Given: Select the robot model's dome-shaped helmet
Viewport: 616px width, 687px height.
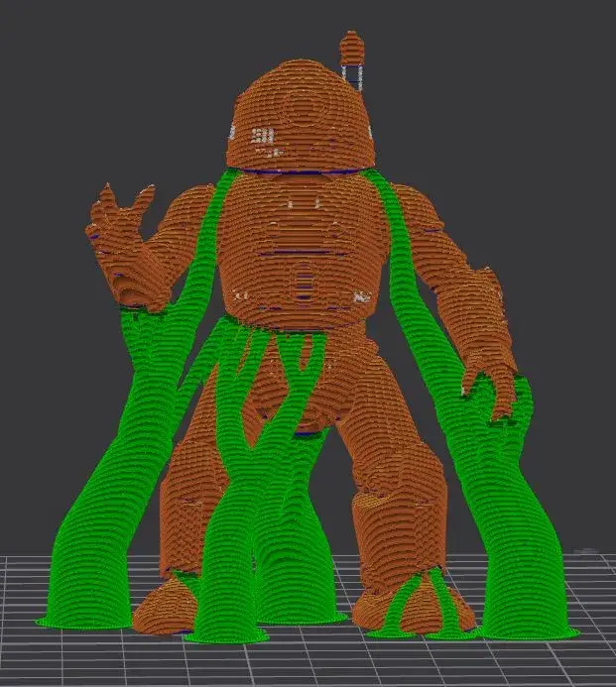Looking at the screenshot, I should click(301, 115).
